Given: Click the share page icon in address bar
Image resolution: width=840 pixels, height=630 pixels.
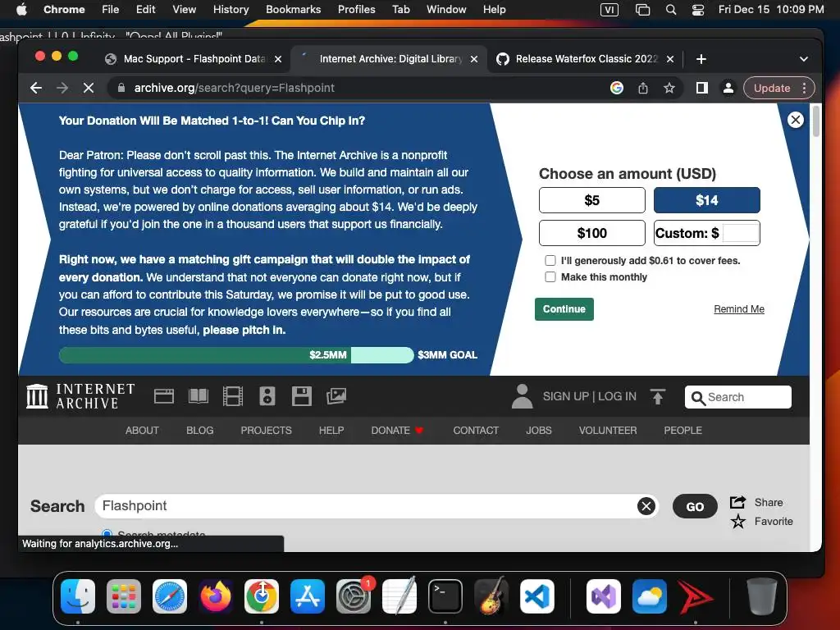Looking at the screenshot, I should tap(643, 88).
